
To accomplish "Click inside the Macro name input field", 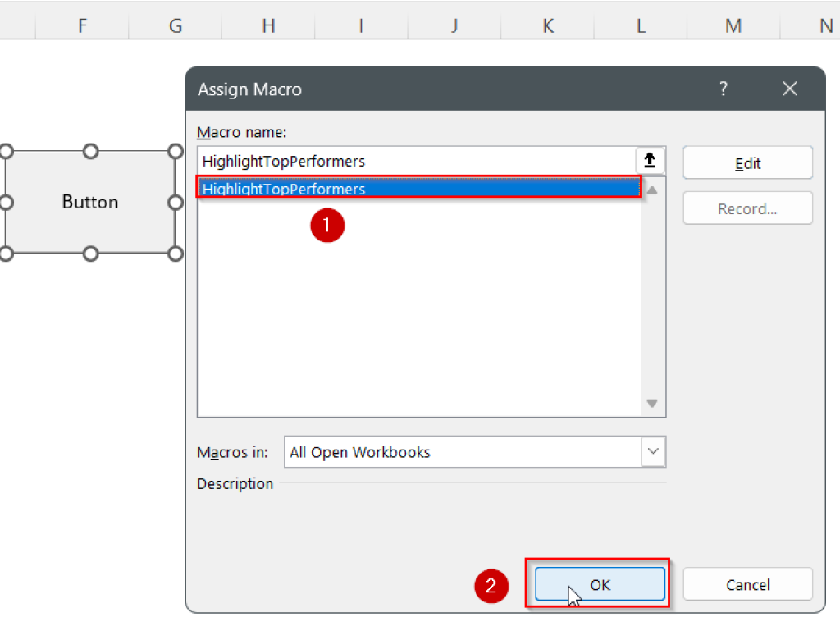I will coord(410,161).
